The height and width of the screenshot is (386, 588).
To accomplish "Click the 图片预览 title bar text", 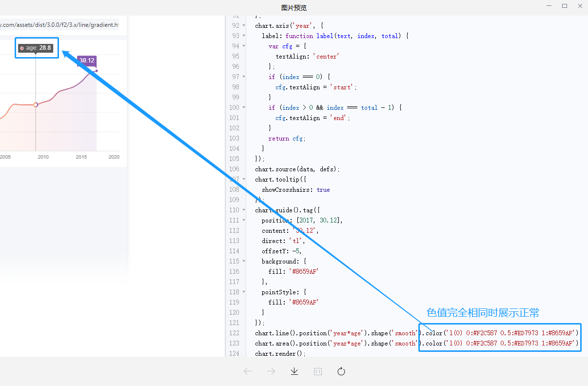I will click(294, 7).
